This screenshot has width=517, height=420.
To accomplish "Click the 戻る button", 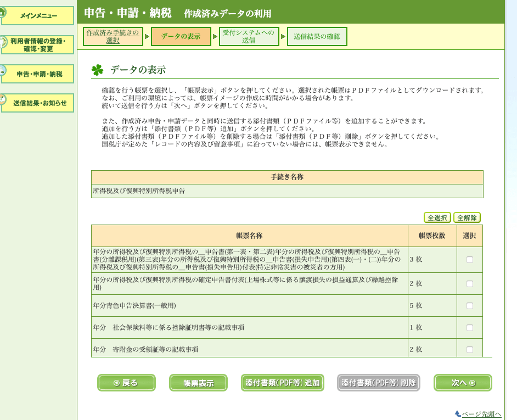I will coord(126,383).
